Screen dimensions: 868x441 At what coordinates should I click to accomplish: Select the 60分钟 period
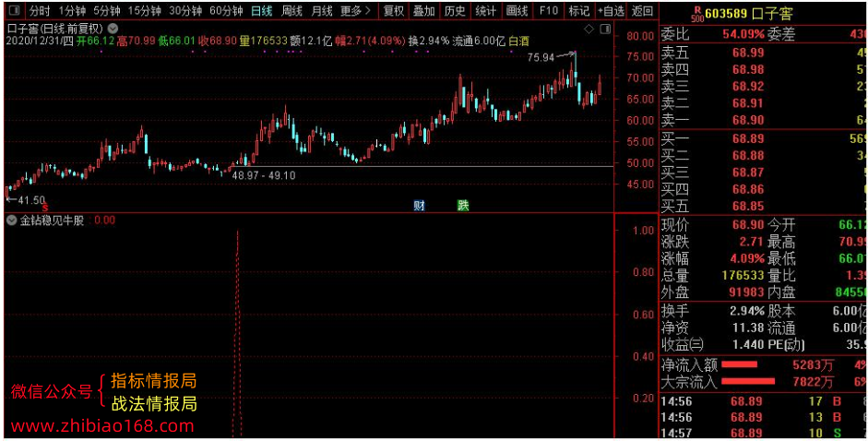coord(226,10)
